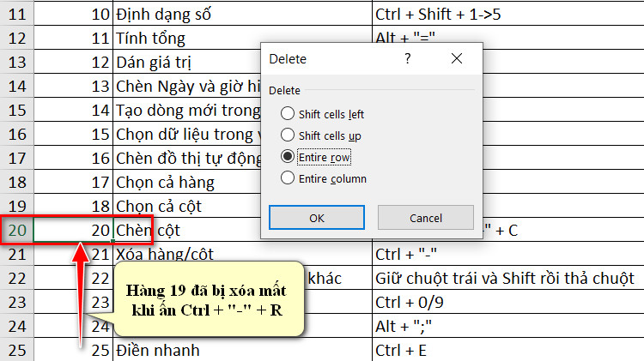The image size is (644, 361).
Task: Click the cell "Giữ chuột trái và Shift rồi thả chuột"
Action: tap(508, 278)
